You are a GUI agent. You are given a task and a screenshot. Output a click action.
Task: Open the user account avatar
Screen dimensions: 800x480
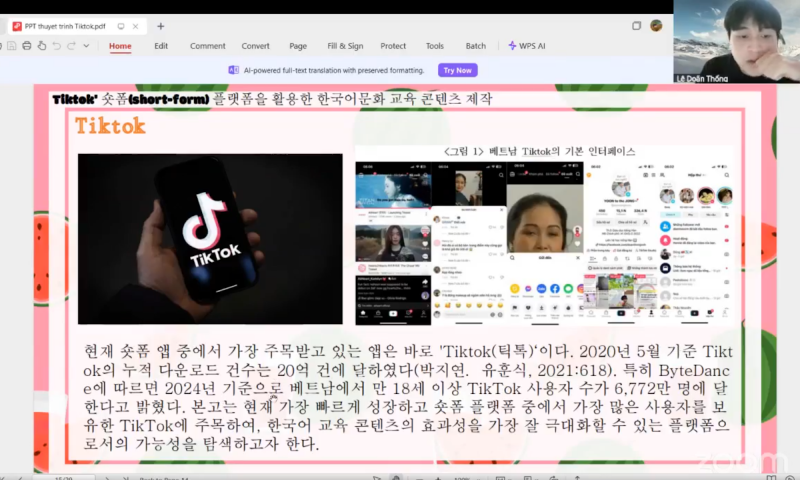tap(656, 26)
